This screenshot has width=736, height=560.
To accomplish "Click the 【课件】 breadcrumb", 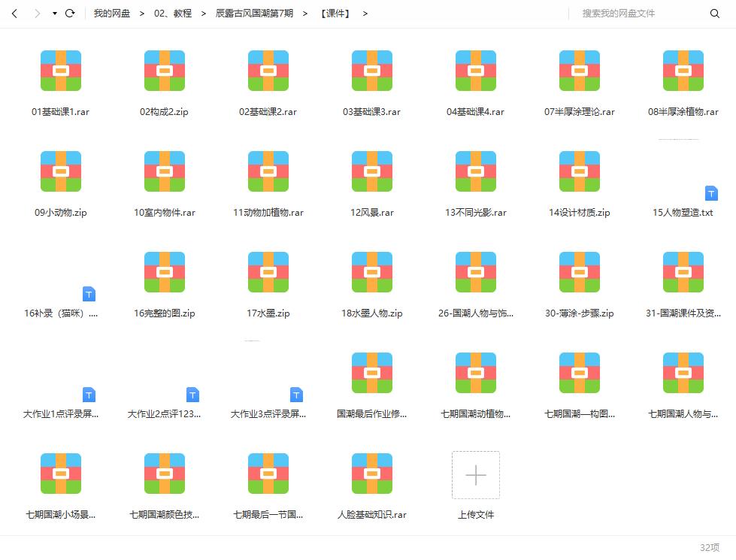I will coord(335,13).
